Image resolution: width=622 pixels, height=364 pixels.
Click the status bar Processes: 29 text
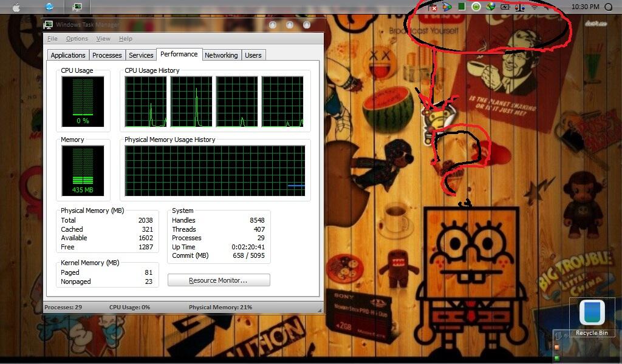coord(63,308)
